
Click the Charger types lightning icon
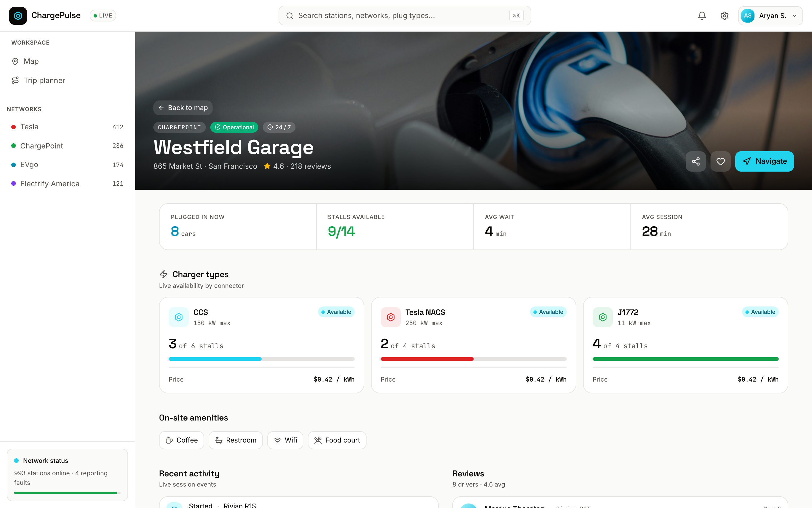coord(164,275)
